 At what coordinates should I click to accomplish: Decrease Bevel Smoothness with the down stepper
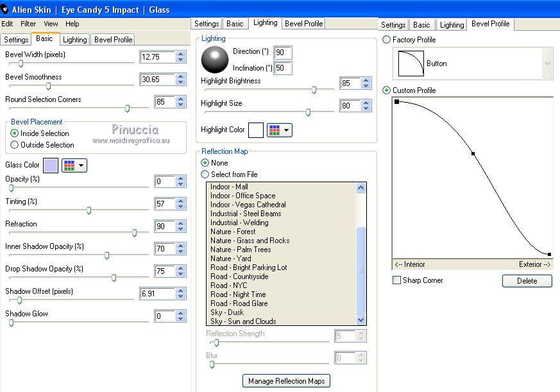point(181,82)
